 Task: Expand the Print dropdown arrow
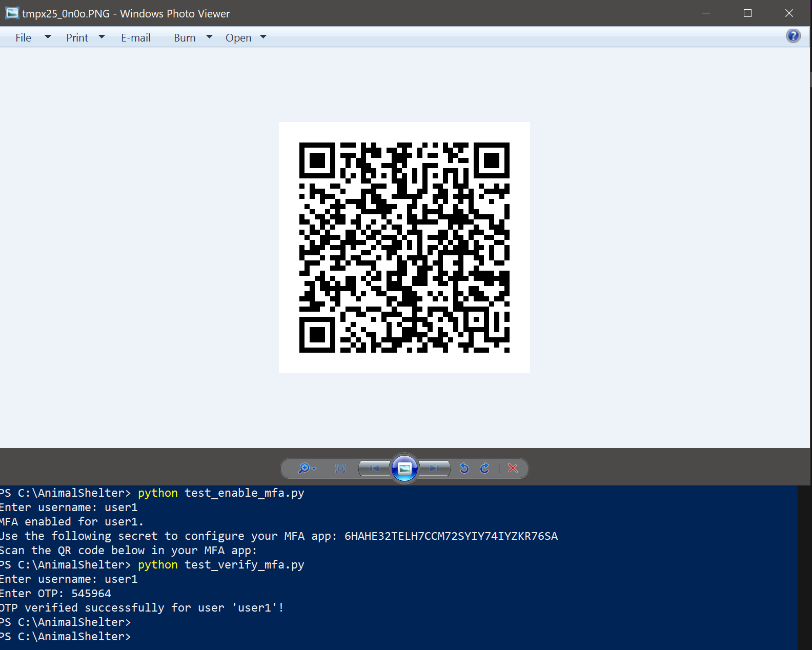click(x=101, y=37)
